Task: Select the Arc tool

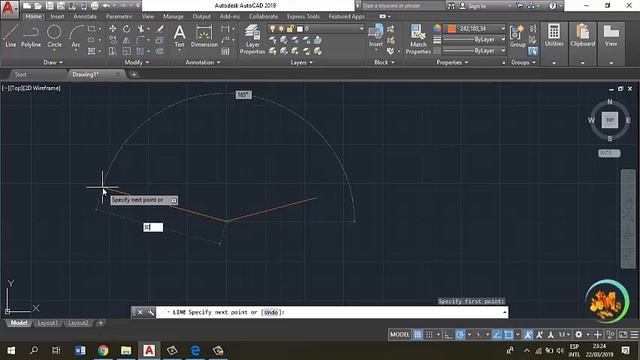Action: 76,36
